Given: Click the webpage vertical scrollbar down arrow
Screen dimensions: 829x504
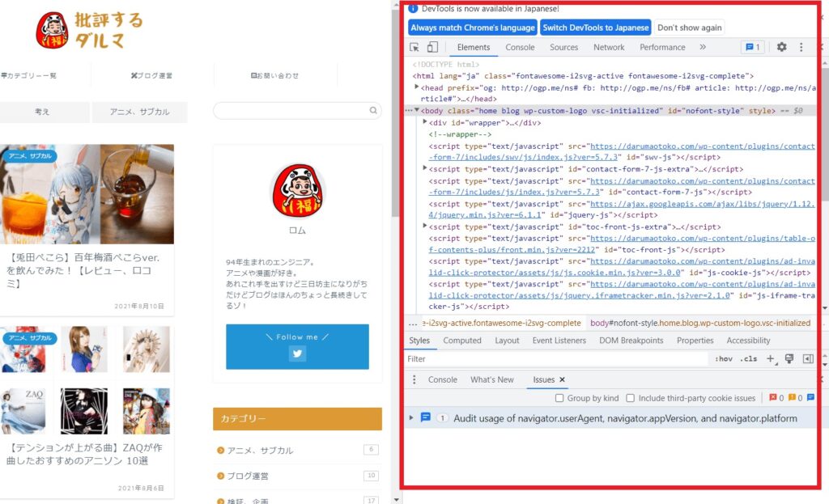Looking at the screenshot, I should [397, 499].
